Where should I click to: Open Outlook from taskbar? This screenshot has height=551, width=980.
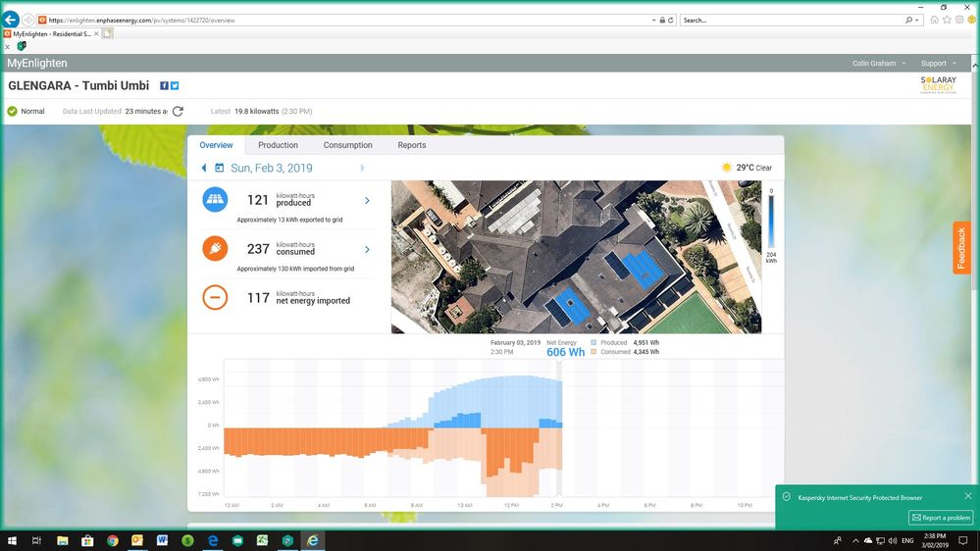coord(137,540)
